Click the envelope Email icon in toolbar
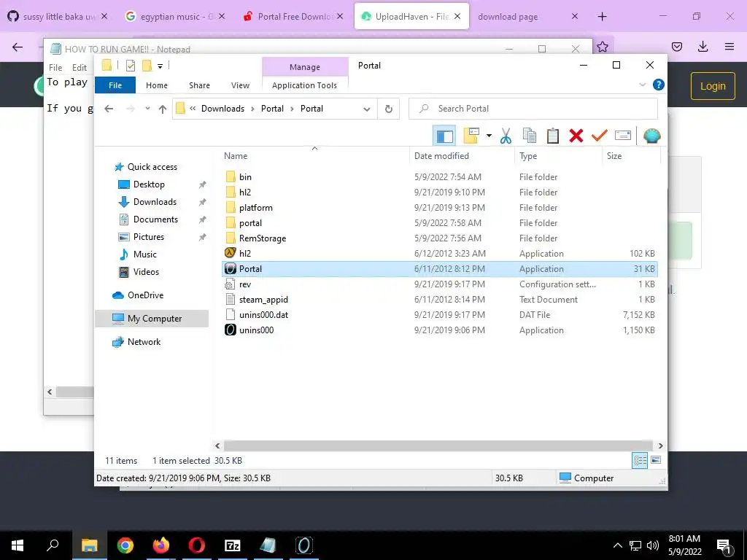 pyautogui.click(x=623, y=136)
